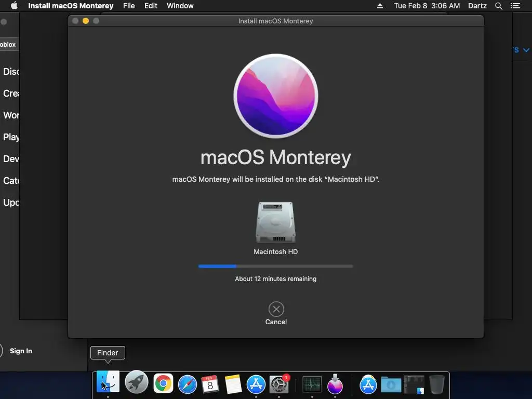Open the Install macOS Monterey app menu
The height and width of the screenshot is (399, 532).
[x=71, y=6]
